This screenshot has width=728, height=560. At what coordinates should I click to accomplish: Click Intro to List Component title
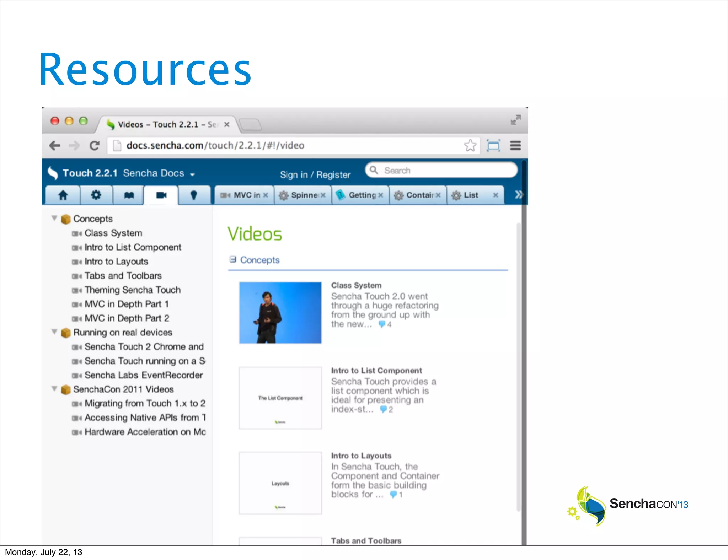(376, 371)
